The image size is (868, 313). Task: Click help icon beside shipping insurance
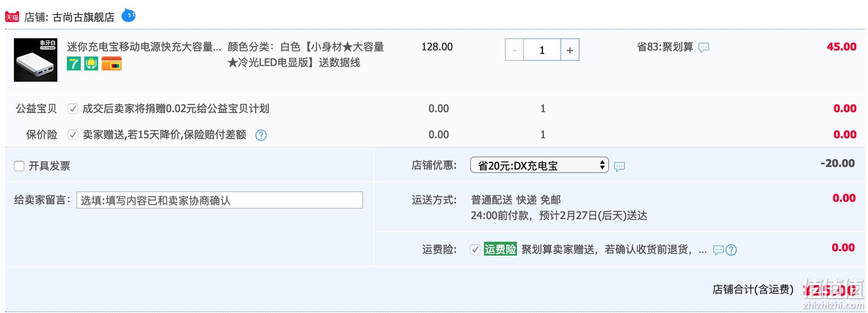pyautogui.click(x=731, y=250)
